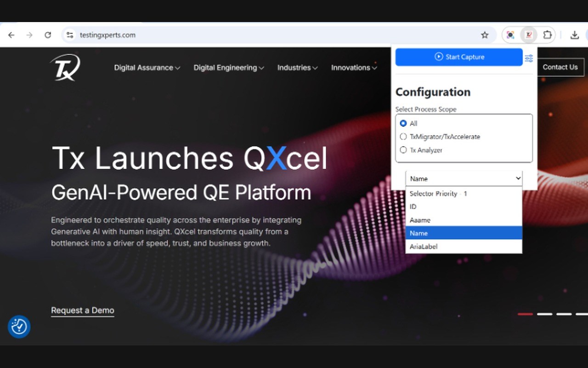Follow the Request a Demo link
Screen dimensions: 588x368
(83, 310)
